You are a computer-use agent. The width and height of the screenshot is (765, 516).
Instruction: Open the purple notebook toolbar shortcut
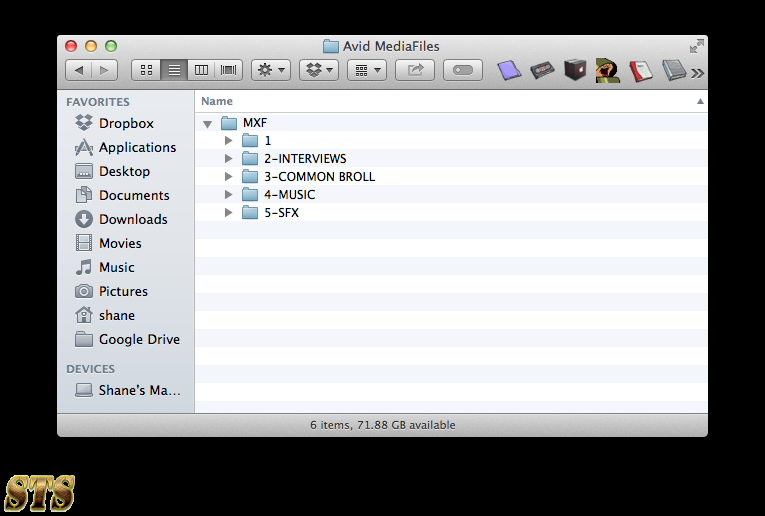point(509,70)
